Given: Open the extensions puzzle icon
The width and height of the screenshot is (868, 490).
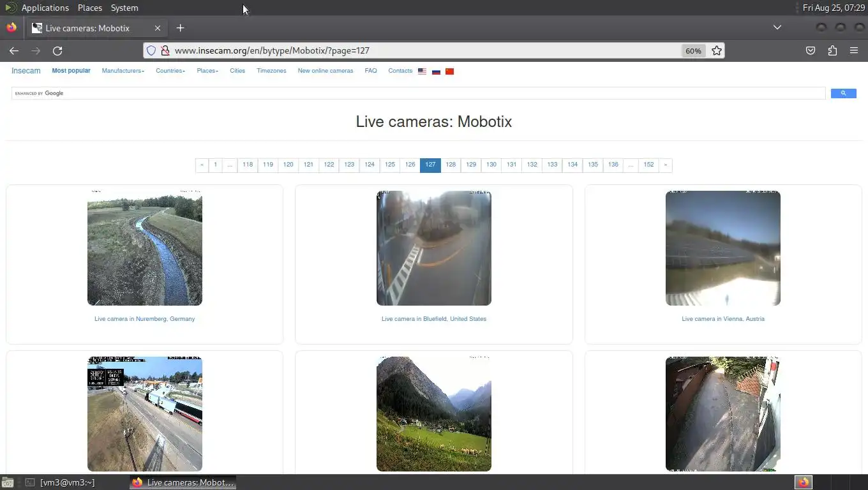Looking at the screenshot, I should pos(832,50).
